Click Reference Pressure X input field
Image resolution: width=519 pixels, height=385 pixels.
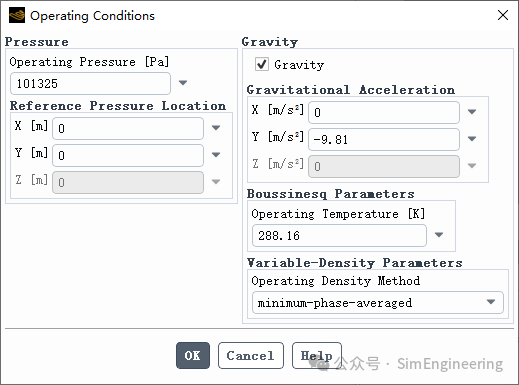(128, 128)
